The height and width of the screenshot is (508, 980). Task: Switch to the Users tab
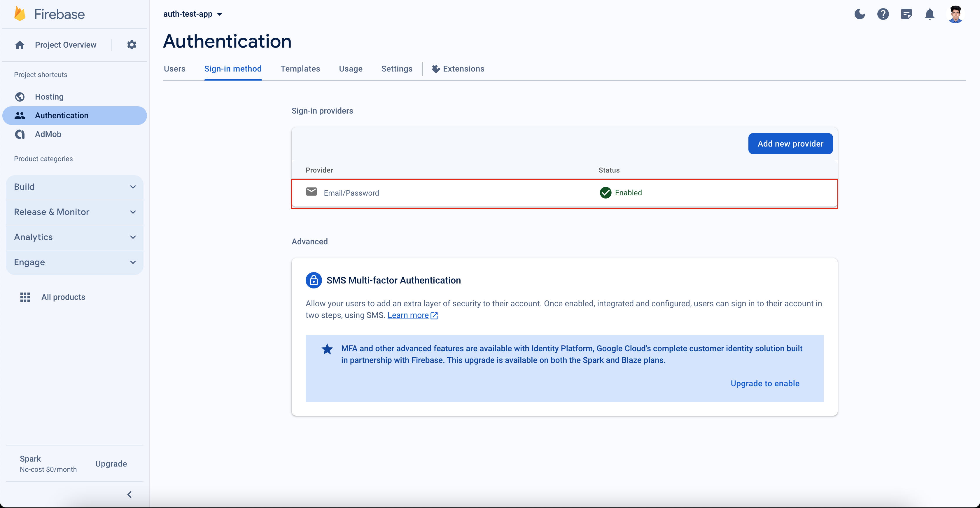(x=174, y=69)
